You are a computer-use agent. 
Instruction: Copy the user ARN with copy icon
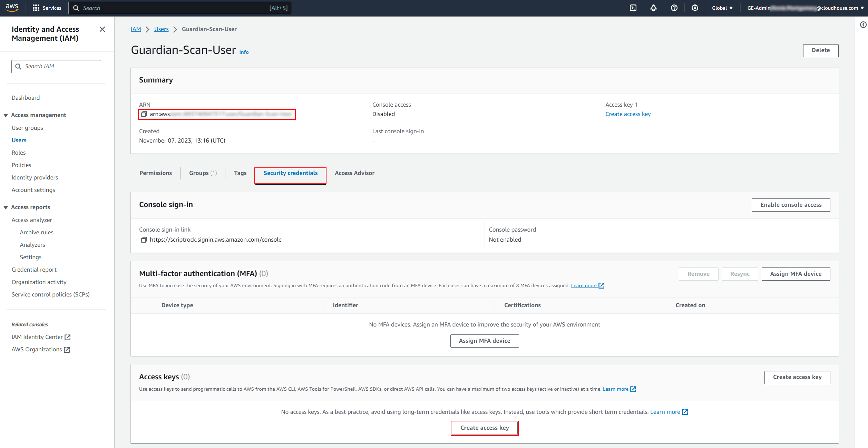tap(144, 114)
